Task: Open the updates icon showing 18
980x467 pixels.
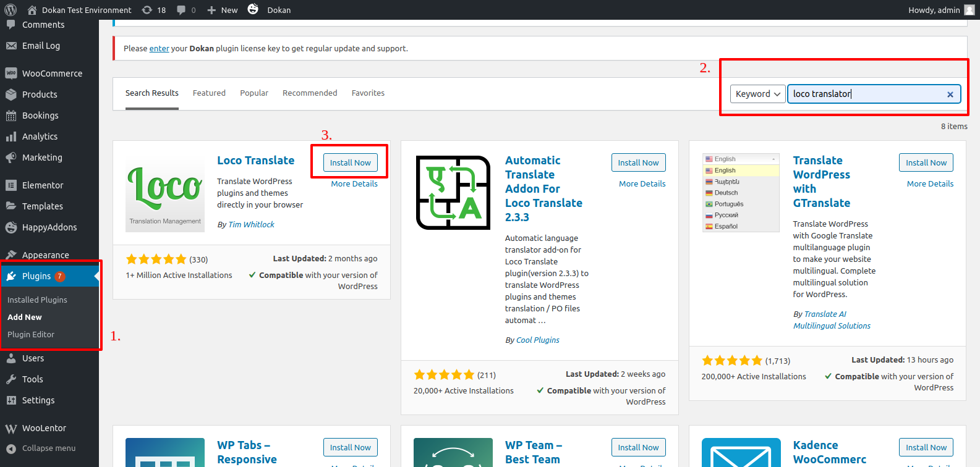Action: point(147,10)
